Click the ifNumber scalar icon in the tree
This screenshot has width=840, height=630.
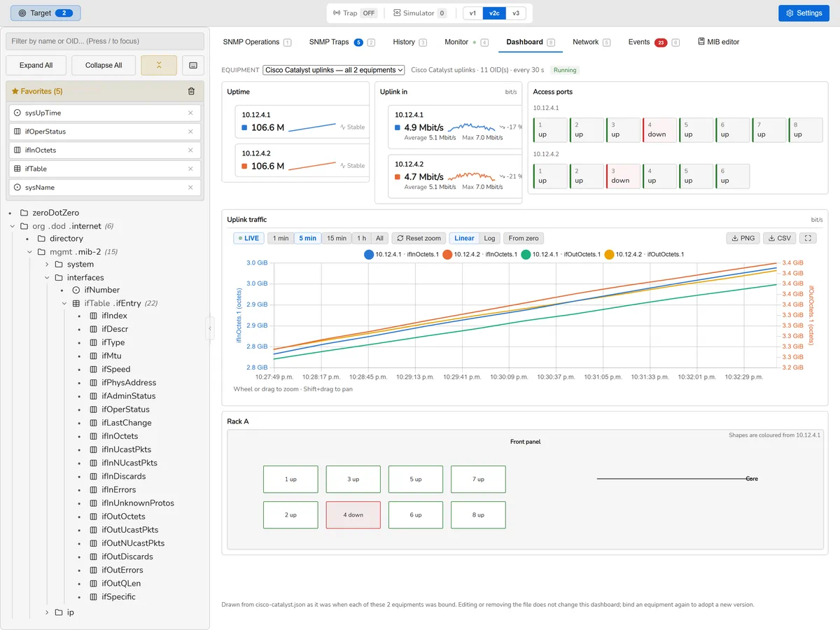click(x=76, y=290)
